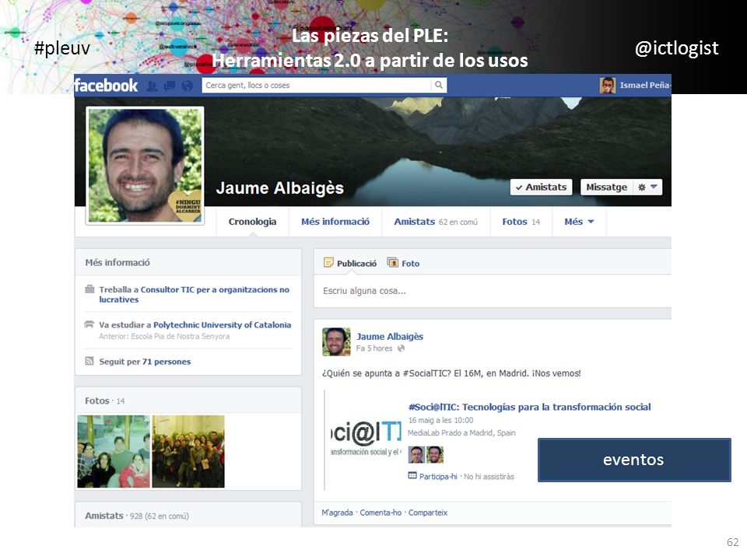Open Jaume Albaigès post avatar thumbnail

coord(336,341)
